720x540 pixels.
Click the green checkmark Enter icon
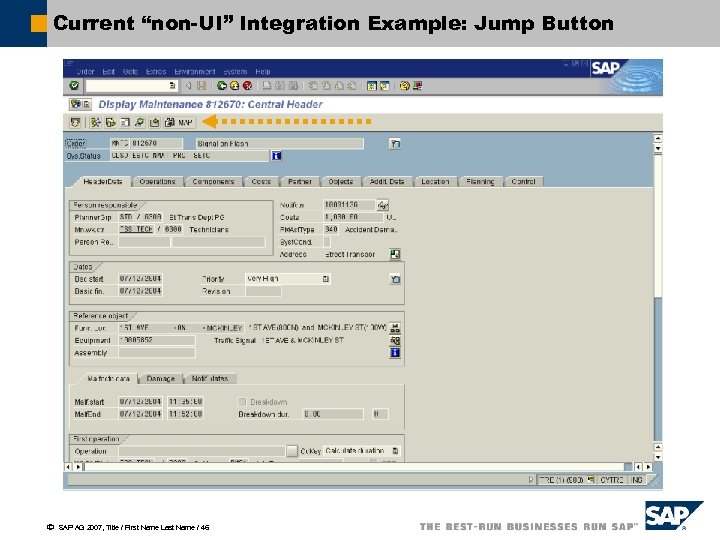[74, 85]
